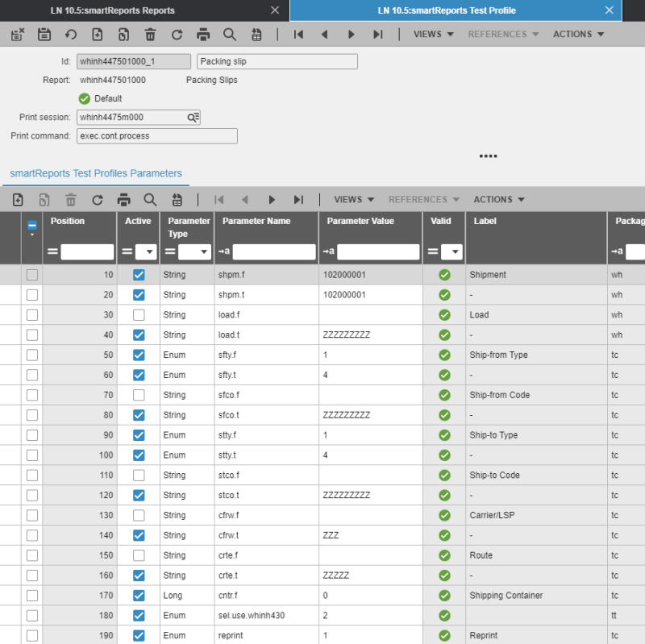Click the Shipping Container label cell

point(536,596)
